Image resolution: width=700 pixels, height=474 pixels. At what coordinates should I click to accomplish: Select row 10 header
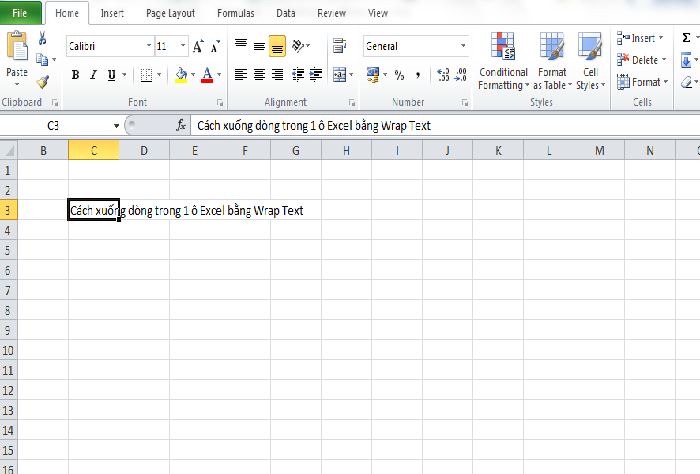pyautogui.click(x=8, y=350)
